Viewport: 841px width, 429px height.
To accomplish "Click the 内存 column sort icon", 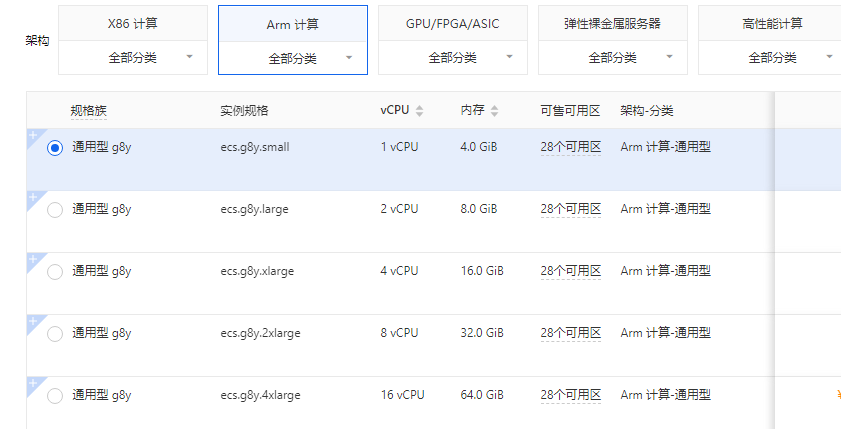I will click(495, 111).
